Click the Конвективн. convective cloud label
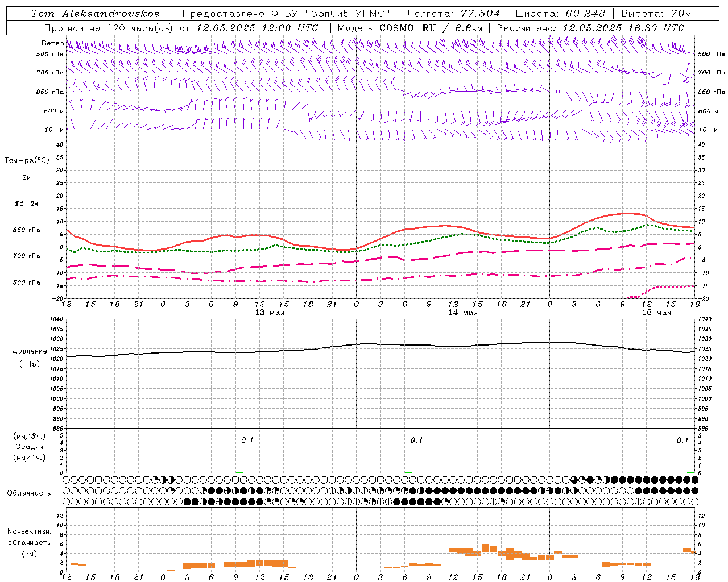The image size is (728, 582). 30,531
